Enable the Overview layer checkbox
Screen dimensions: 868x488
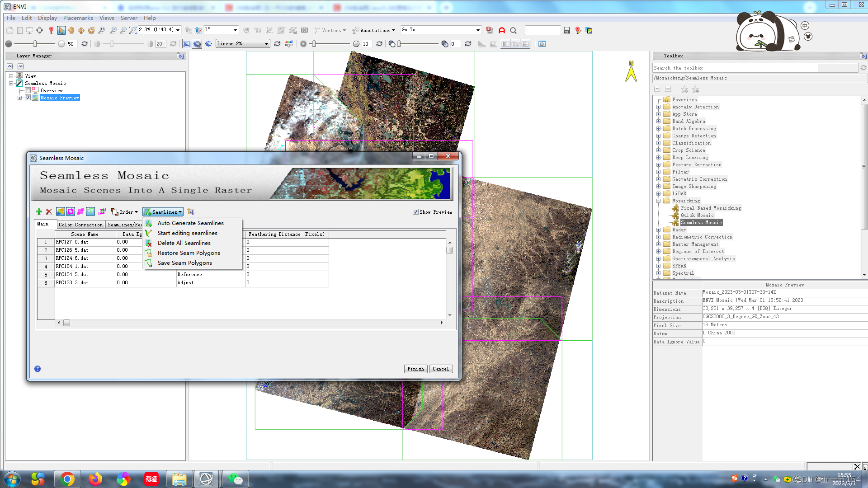[28, 90]
